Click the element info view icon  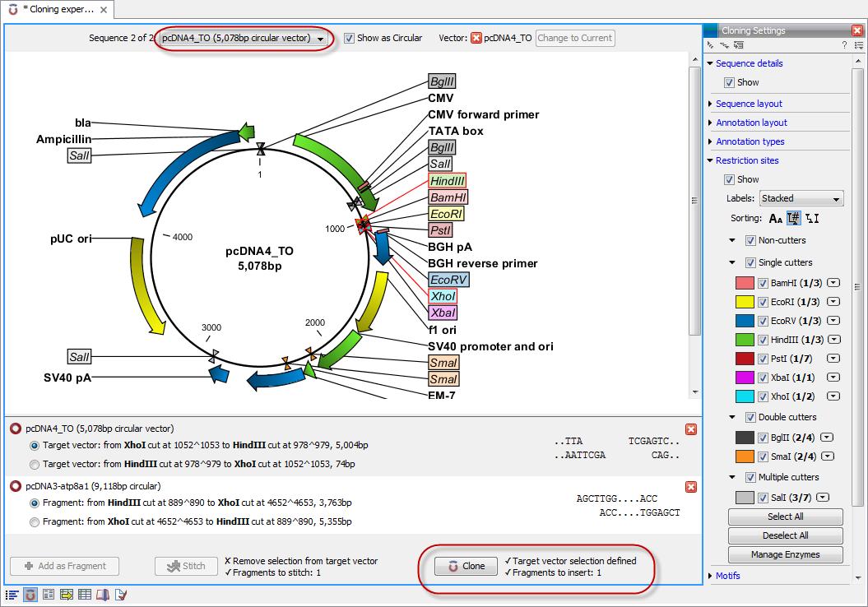click(120, 594)
